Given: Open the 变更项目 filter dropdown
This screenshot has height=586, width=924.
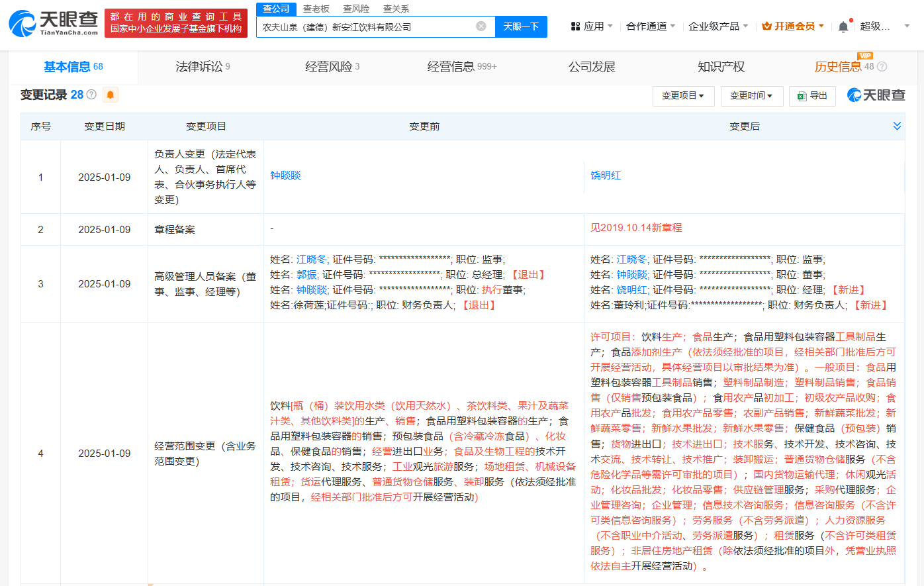Looking at the screenshot, I should coord(683,96).
